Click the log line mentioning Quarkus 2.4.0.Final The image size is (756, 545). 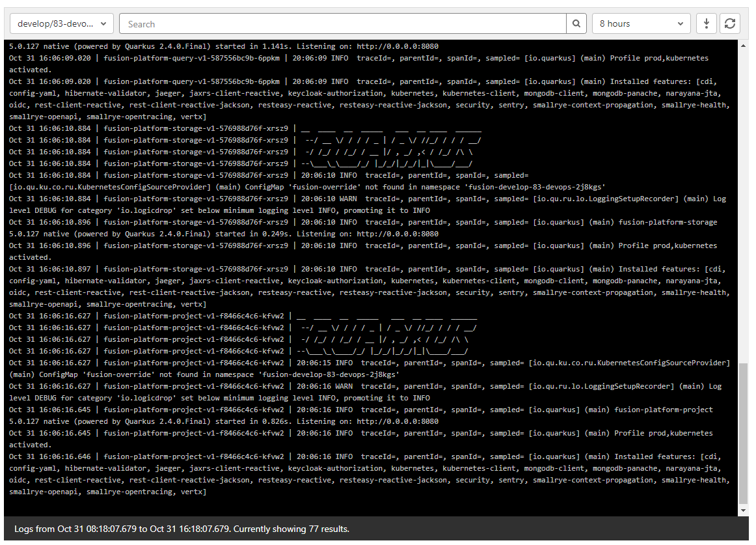(x=166, y=233)
